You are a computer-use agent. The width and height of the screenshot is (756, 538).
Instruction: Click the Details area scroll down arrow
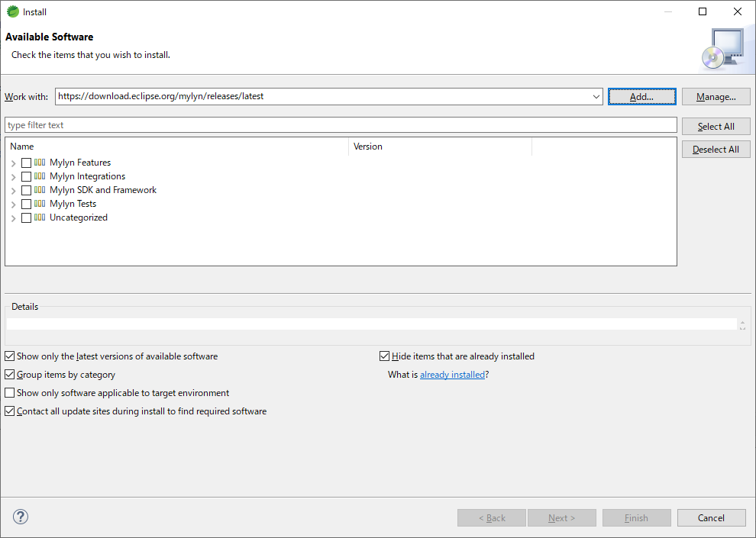[x=742, y=328]
